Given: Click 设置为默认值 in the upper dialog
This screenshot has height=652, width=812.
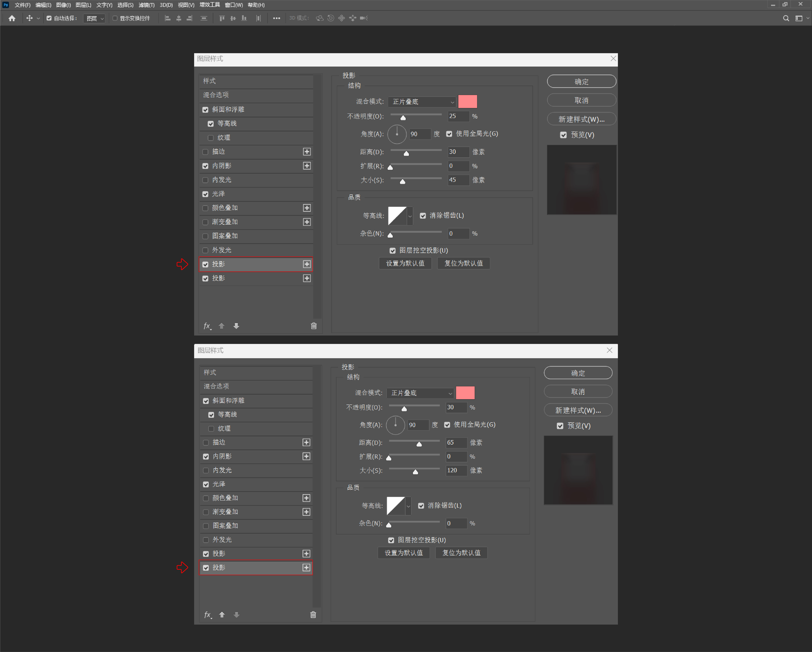Looking at the screenshot, I should tap(405, 263).
